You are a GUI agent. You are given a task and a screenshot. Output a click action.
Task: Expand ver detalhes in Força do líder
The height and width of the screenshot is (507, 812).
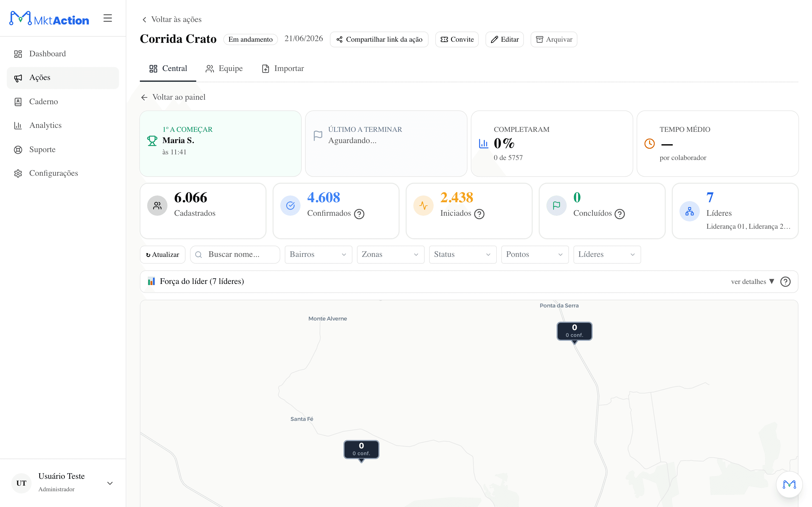pos(753,282)
